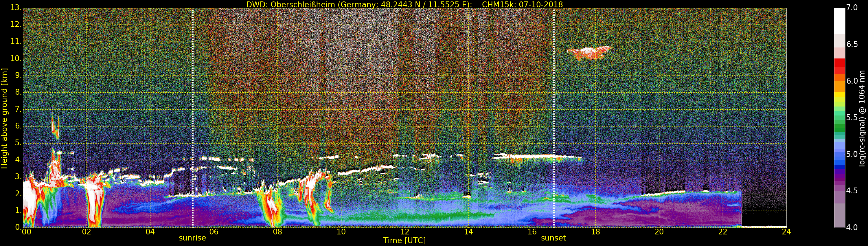Click the y-axis tick label '6.'
This screenshot has width=868, height=246.
point(18,126)
